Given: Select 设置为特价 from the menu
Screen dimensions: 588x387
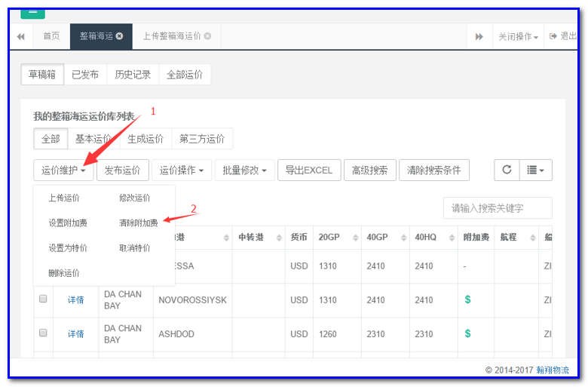Looking at the screenshot, I should click(68, 248).
